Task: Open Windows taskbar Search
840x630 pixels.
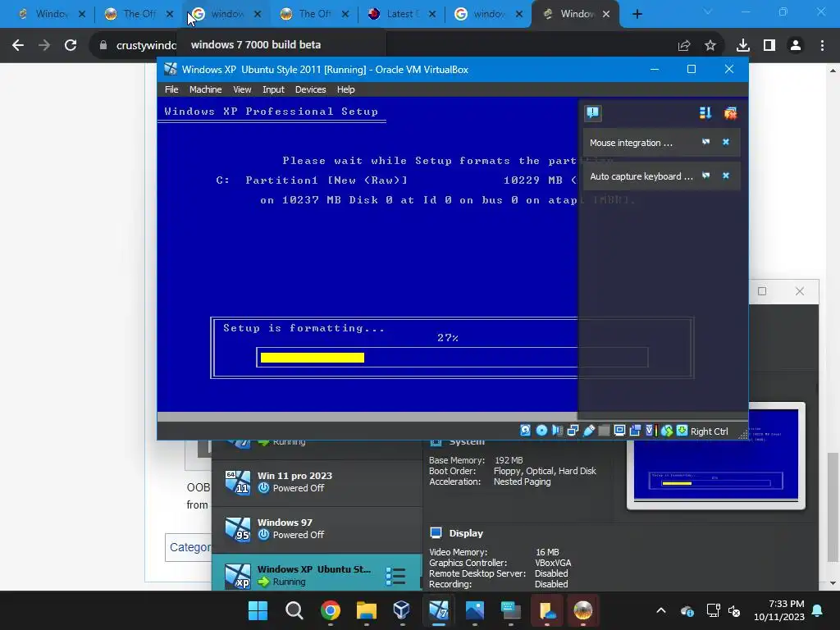Action: coord(294,610)
